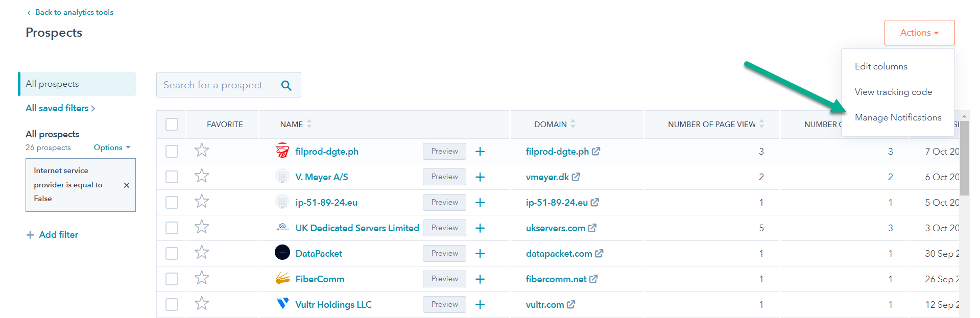Remove the Internet service provider filter
The width and height of the screenshot is (980, 318).
(127, 185)
